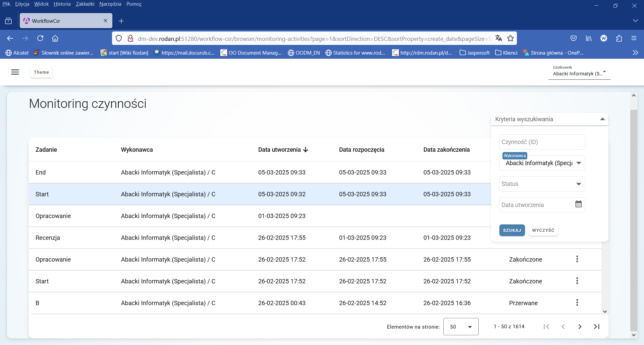644x345 pixels.
Task: Reload the current page in the browser
Action: (x=40, y=38)
